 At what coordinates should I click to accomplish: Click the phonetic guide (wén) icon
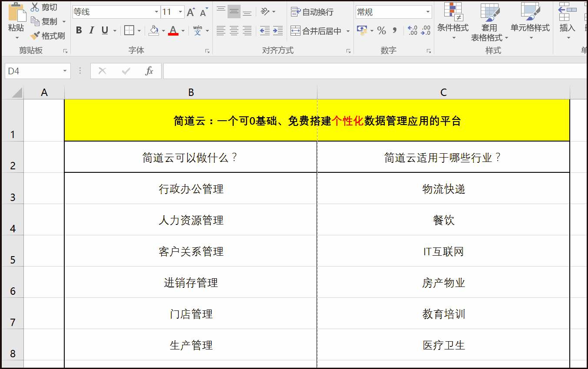point(198,30)
